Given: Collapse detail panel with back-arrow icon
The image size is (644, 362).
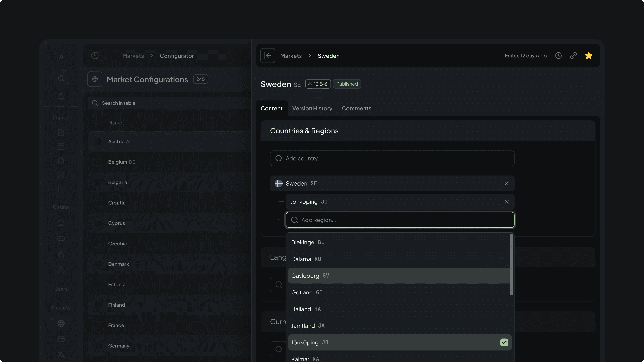Looking at the screenshot, I should pos(268,56).
